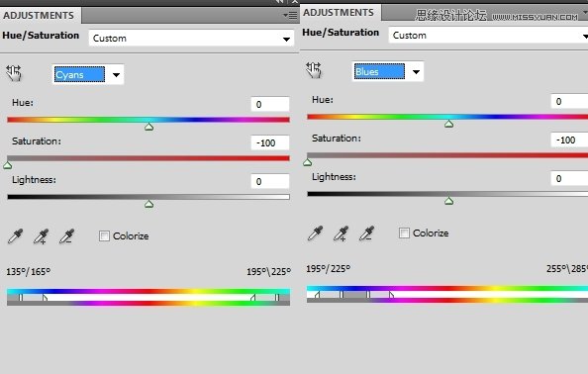This screenshot has height=374, width=588.
Task: Click the Hue value field in Cyans panel
Action: coord(270,104)
